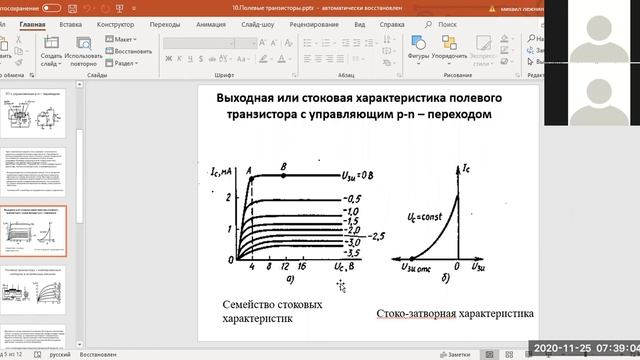Screen dimensions: 640x360
Task: Open the font size combo box
Action: [x=246, y=43]
